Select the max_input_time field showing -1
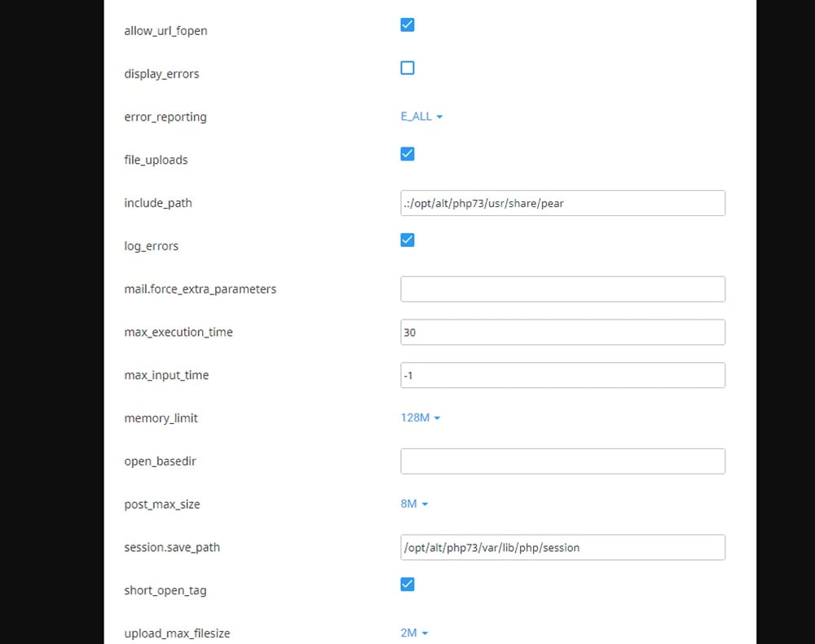The height and width of the screenshot is (644, 815). (563, 375)
